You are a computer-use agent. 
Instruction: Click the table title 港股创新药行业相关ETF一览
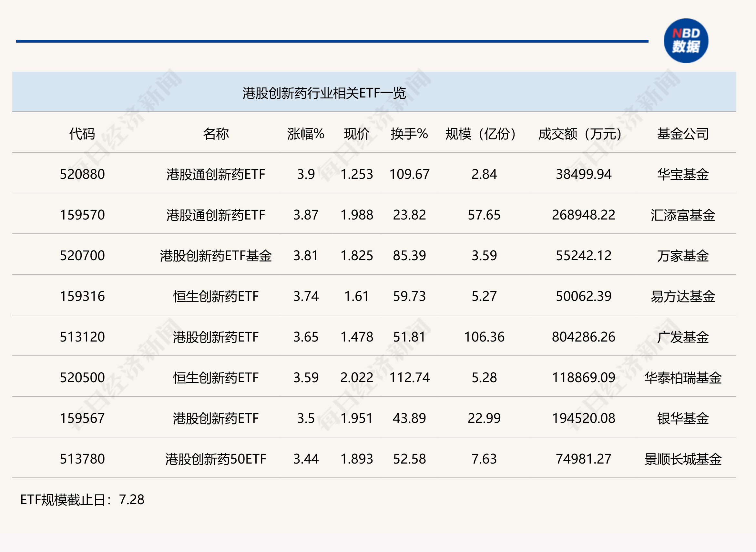coord(324,93)
